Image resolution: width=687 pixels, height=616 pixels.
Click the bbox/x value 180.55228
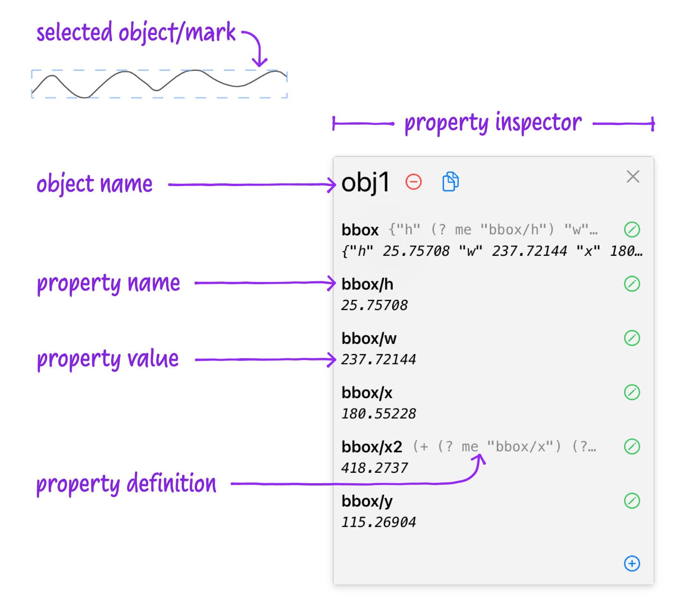click(378, 414)
